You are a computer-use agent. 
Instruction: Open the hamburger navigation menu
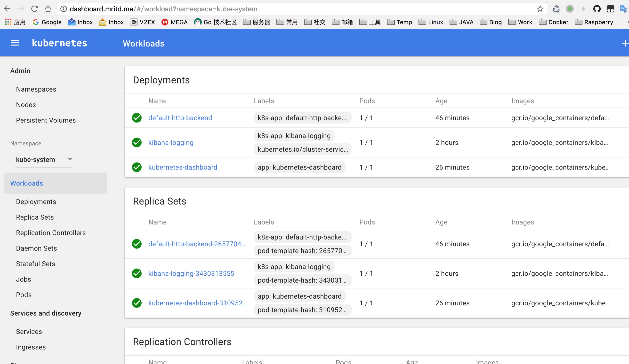pos(15,43)
